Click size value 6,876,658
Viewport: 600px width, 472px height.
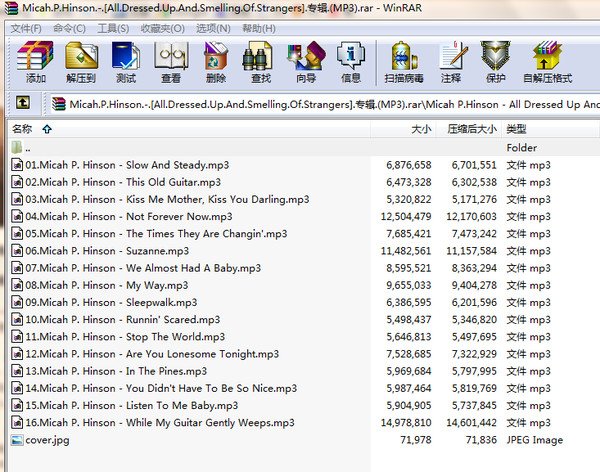(409, 165)
